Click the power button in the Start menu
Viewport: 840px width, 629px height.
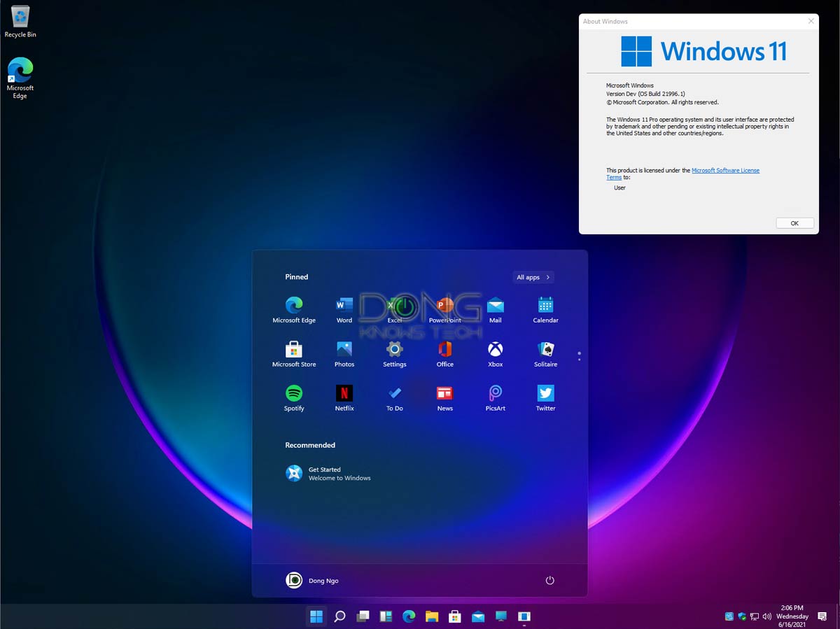(549, 580)
